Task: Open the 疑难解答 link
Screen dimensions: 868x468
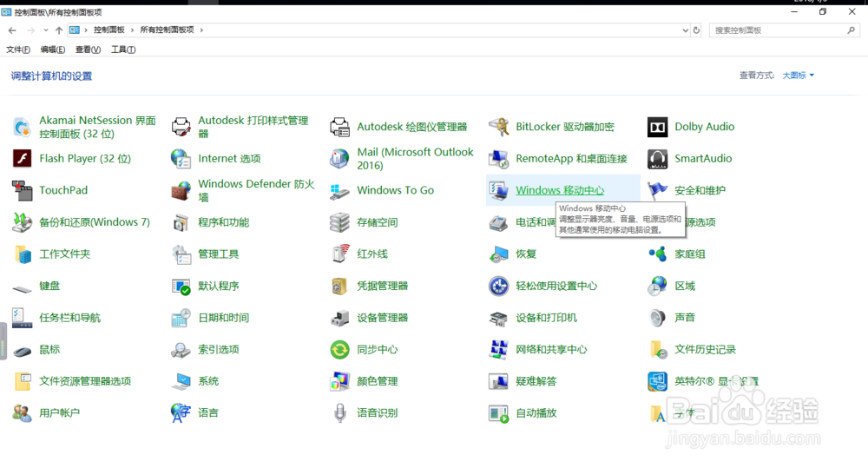Action: [x=536, y=381]
